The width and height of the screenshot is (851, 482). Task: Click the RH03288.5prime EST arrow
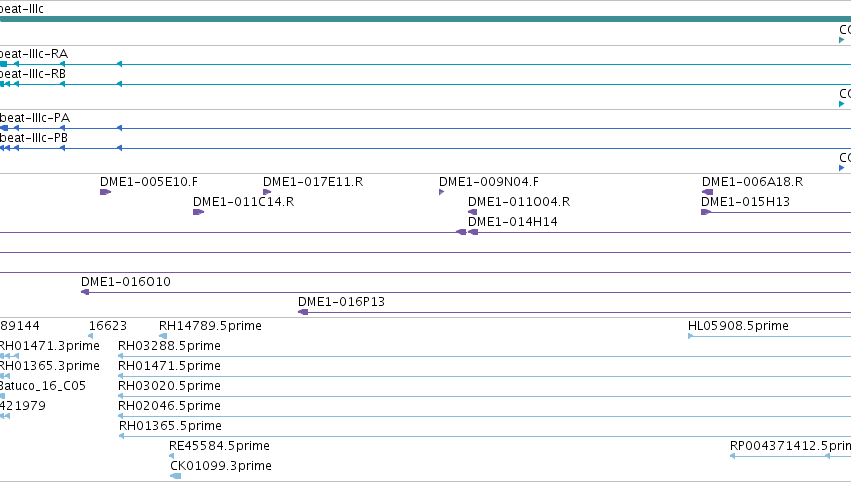120,356
